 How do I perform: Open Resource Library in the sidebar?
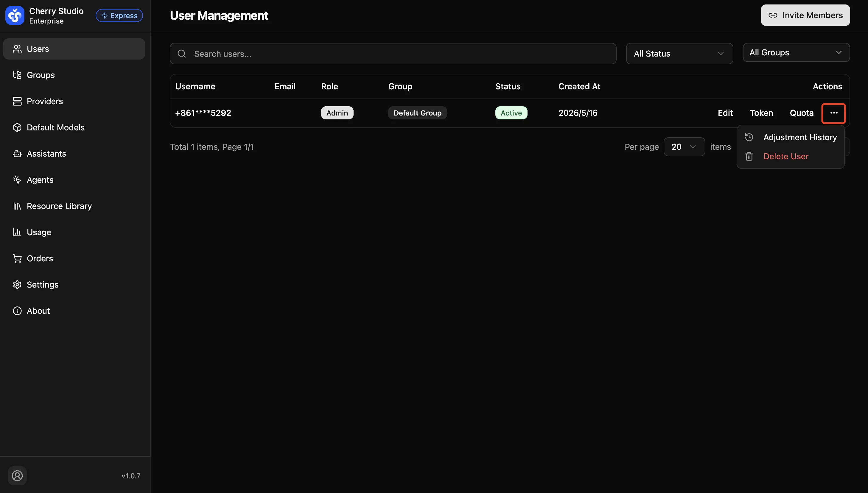(x=74, y=206)
